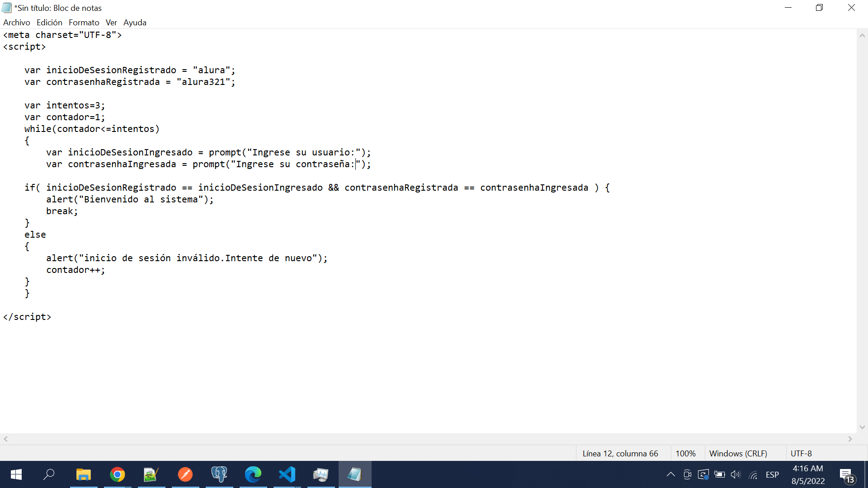Open Google Chrome from taskbar
The height and width of the screenshot is (488, 868).
(x=118, y=474)
